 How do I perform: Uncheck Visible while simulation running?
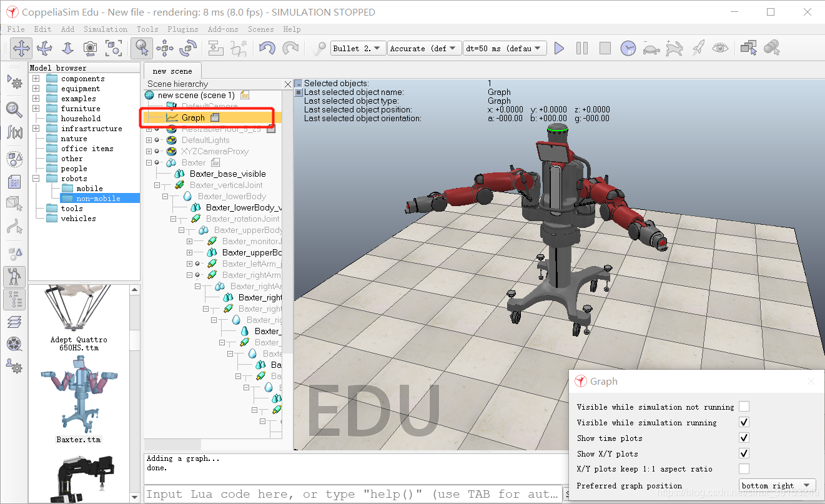(x=744, y=422)
